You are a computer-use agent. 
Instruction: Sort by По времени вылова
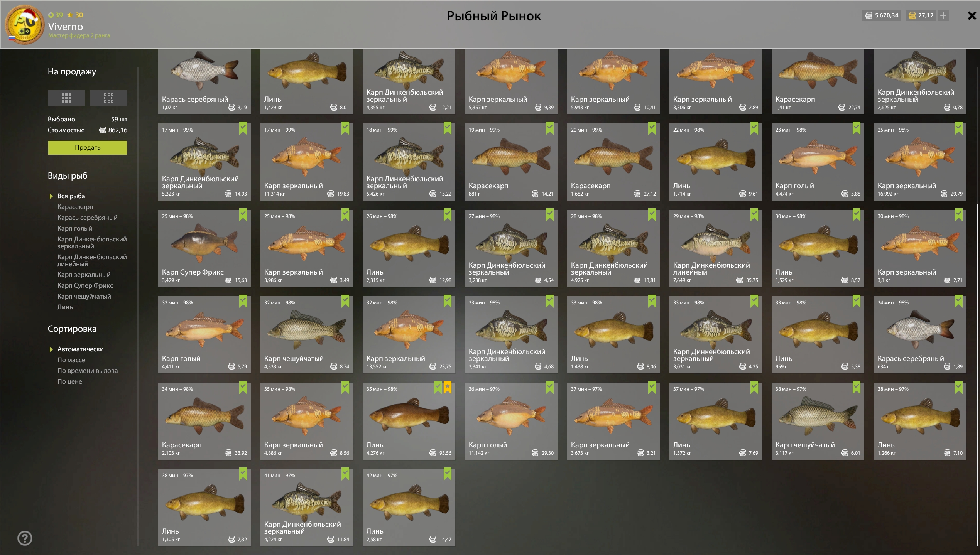[x=88, y=371]
